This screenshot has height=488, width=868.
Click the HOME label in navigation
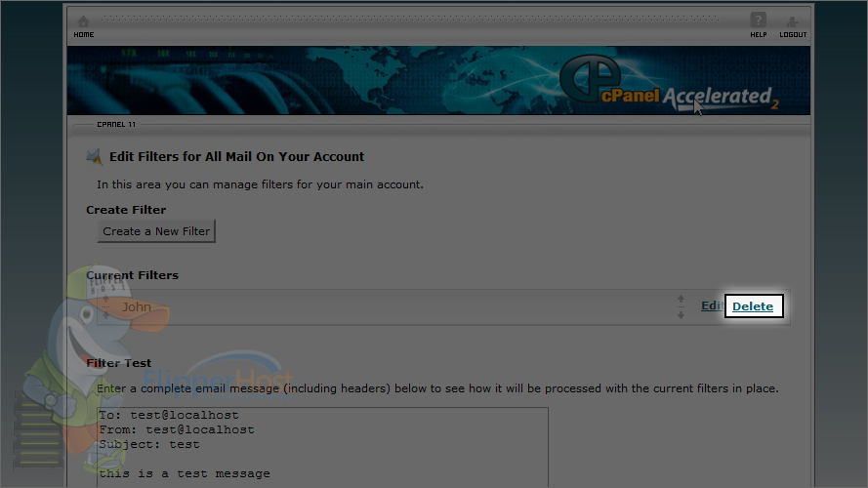pyautogui.click(x=84, y=34)
